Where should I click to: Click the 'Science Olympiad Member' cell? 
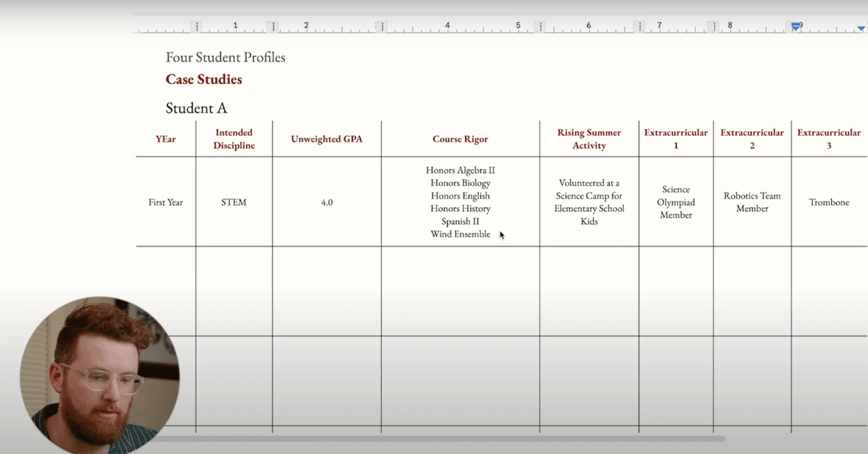[676, 202]
